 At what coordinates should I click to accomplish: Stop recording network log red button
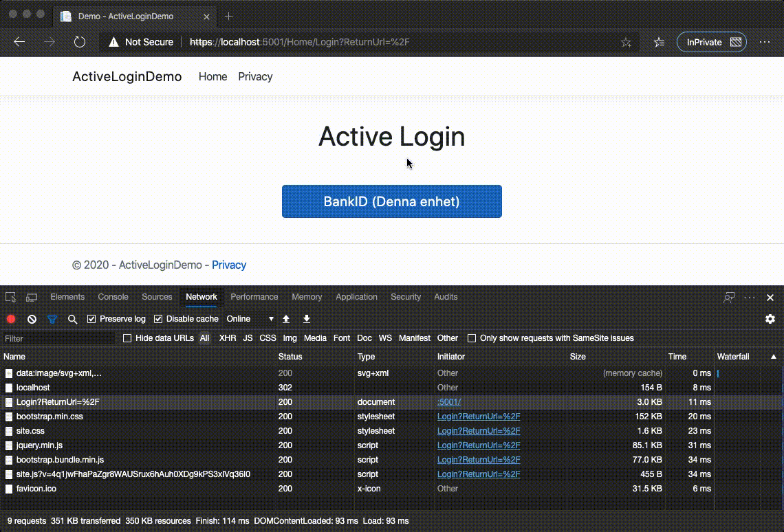tap(11, 319)
